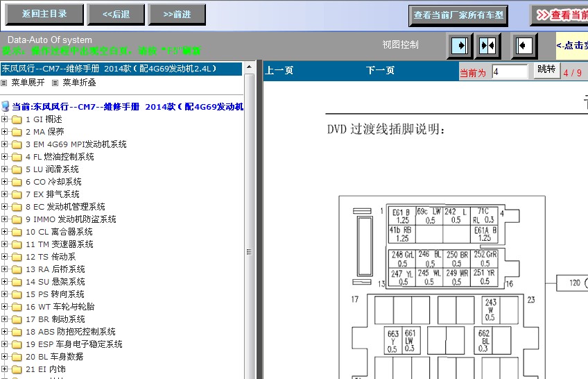Click the DVD 过渡线插脚说明 heading text

click(386, 129)
